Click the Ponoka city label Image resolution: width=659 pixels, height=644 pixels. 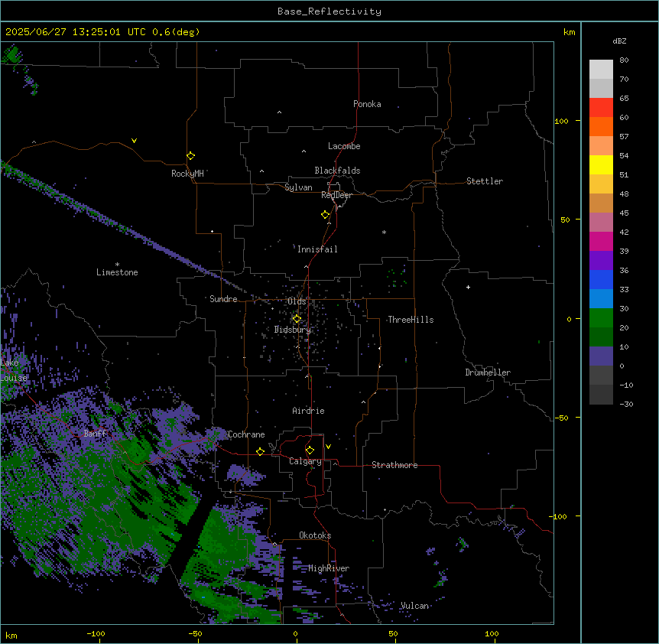367,104
